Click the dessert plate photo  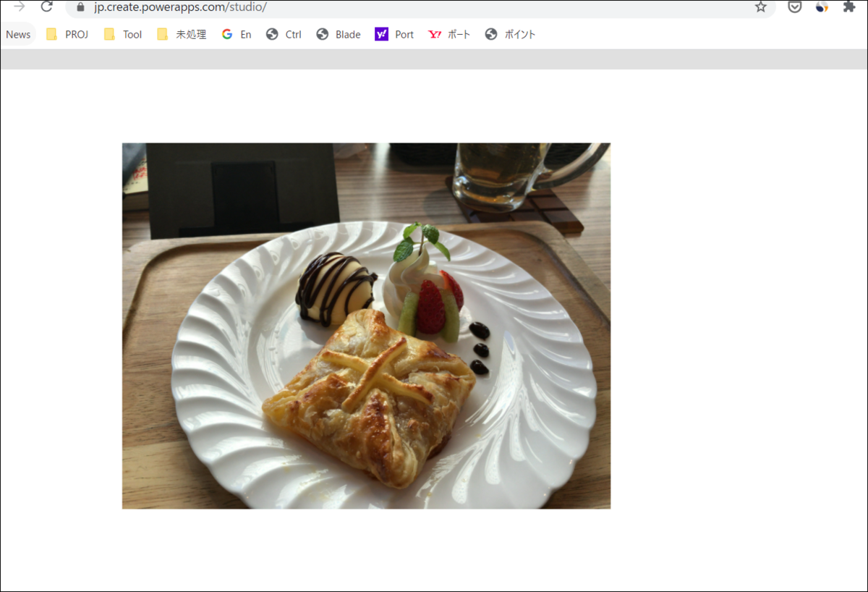(366, 326)
